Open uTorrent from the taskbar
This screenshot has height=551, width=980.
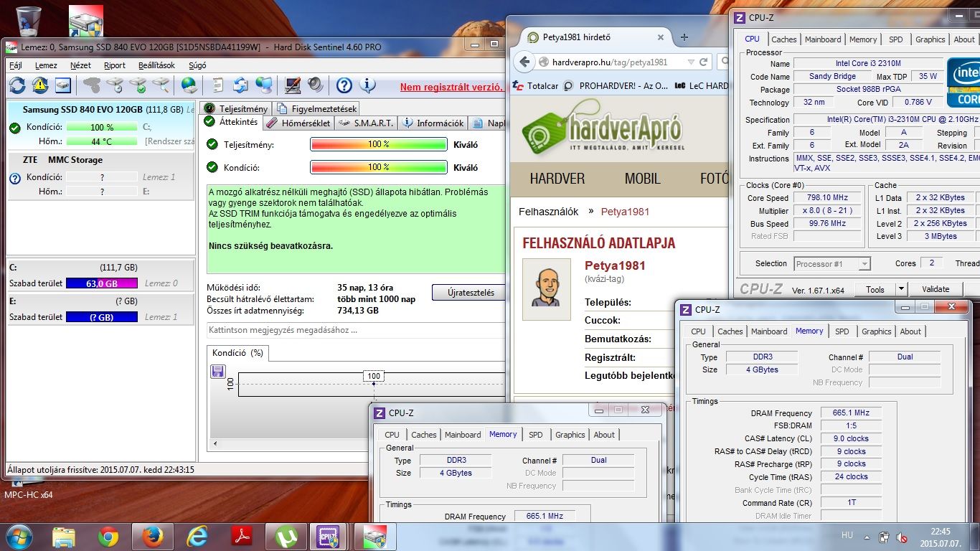pyautogui.click(x=286, y=537)
